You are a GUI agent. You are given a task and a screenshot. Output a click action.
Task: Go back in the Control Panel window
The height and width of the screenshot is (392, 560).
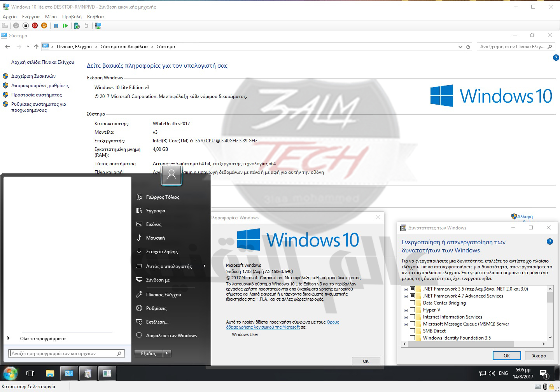(7, 47)
